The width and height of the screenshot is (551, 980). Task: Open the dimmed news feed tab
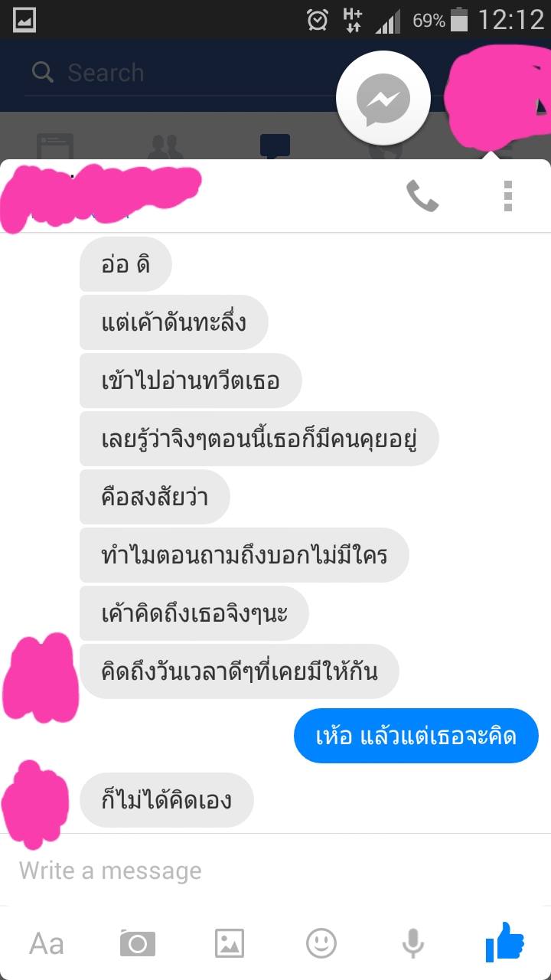55,145
